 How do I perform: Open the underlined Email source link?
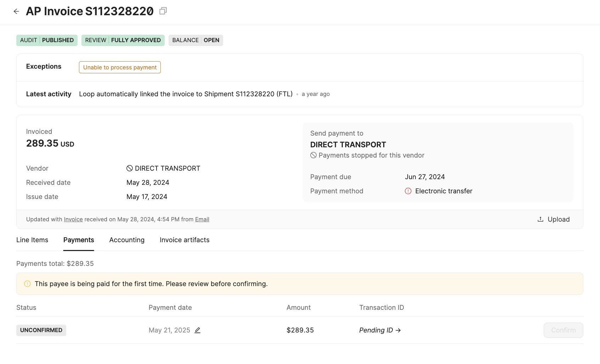202,219
